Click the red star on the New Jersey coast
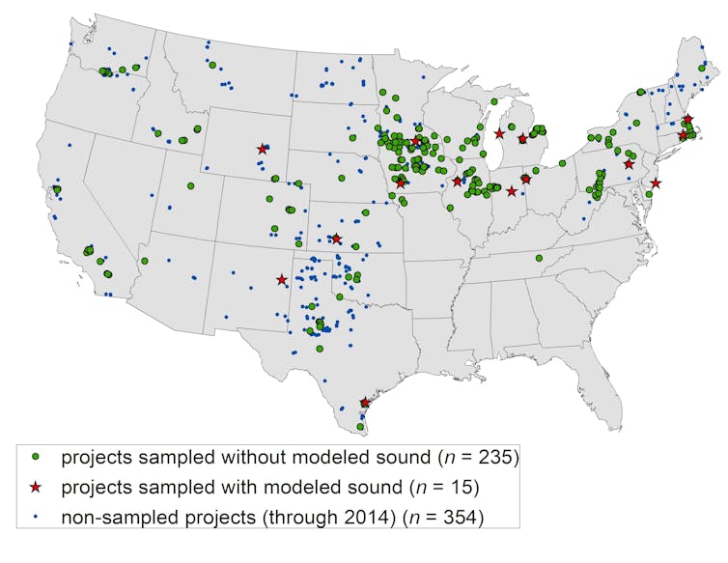Image resolution: width=728 pixels, height=563 pixels. [x=656, y=183]
